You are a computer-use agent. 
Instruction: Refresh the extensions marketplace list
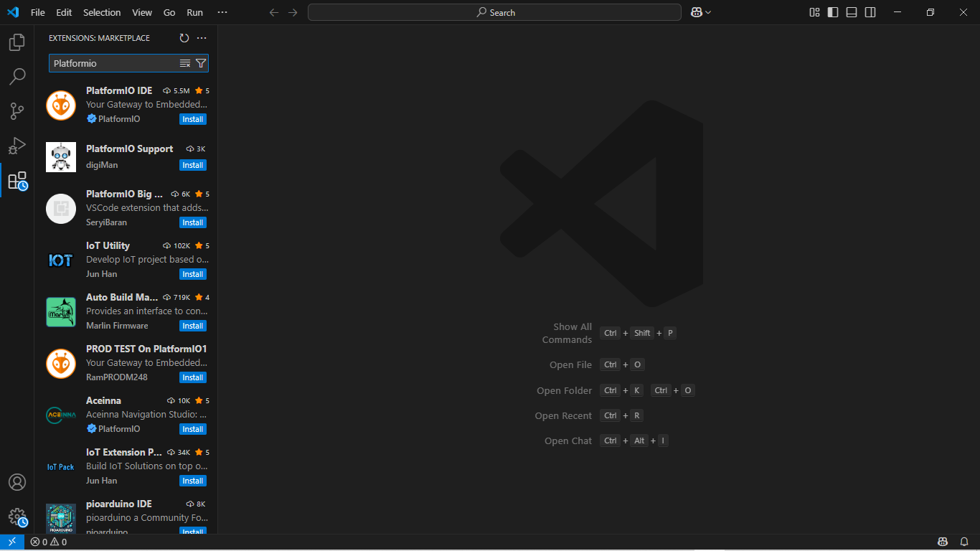tap(184, 38)
